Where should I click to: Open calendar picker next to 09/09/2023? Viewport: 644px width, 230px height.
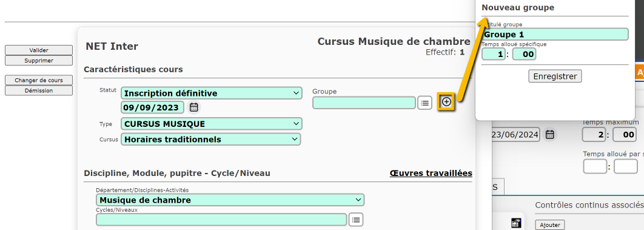pyautogui.click(x=194, y=107)
